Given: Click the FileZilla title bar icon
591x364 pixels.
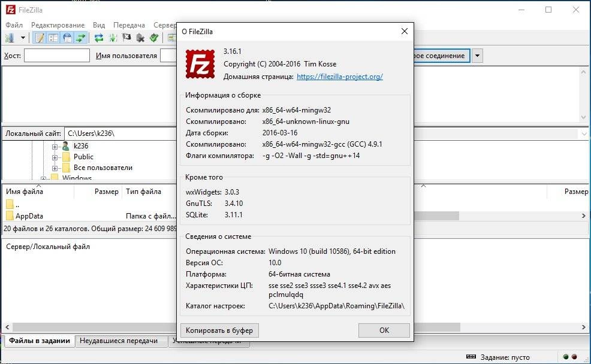Looking at the screenshot, I should (x=11, y=10).
